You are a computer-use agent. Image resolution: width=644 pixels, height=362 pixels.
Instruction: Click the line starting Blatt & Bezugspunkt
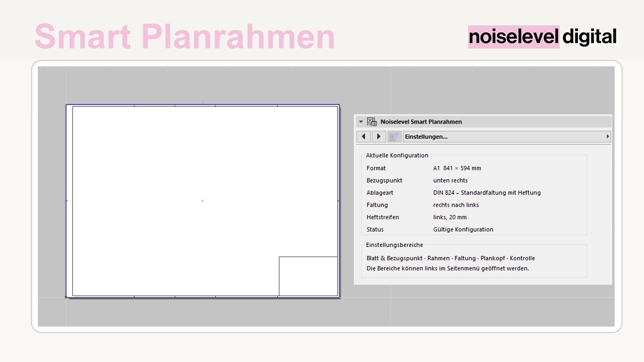450,258
